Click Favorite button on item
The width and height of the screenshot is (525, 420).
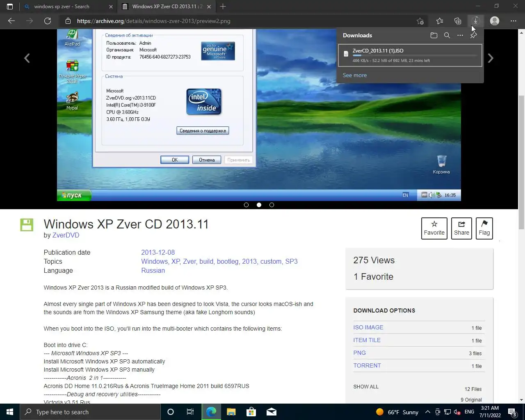coord(434,228)
